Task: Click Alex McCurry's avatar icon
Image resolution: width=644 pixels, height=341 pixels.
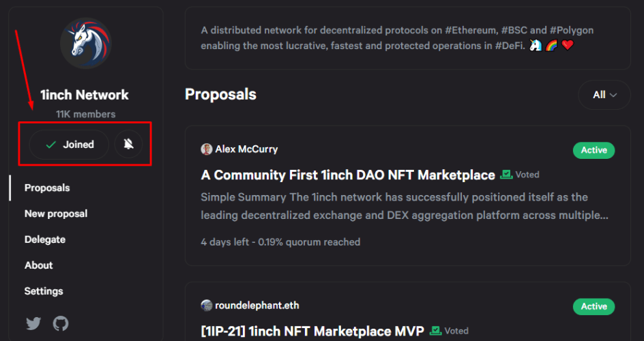Action: tap(206, 149)
